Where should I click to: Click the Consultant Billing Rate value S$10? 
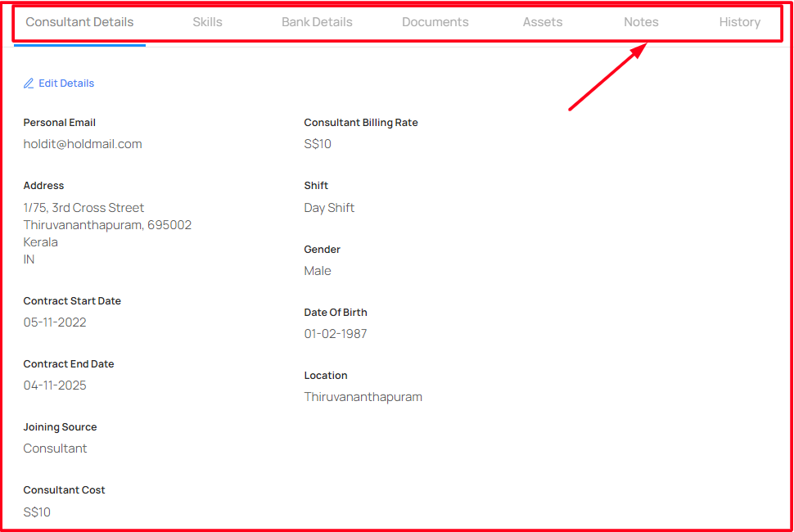[x=318, y=144]
